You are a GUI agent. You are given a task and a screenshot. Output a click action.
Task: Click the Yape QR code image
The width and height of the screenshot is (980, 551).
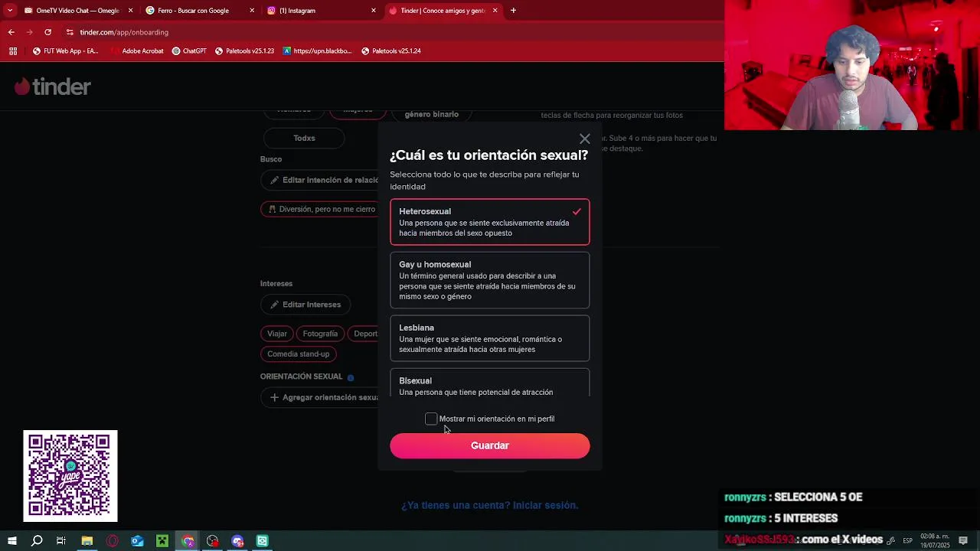tap(70, 476)
